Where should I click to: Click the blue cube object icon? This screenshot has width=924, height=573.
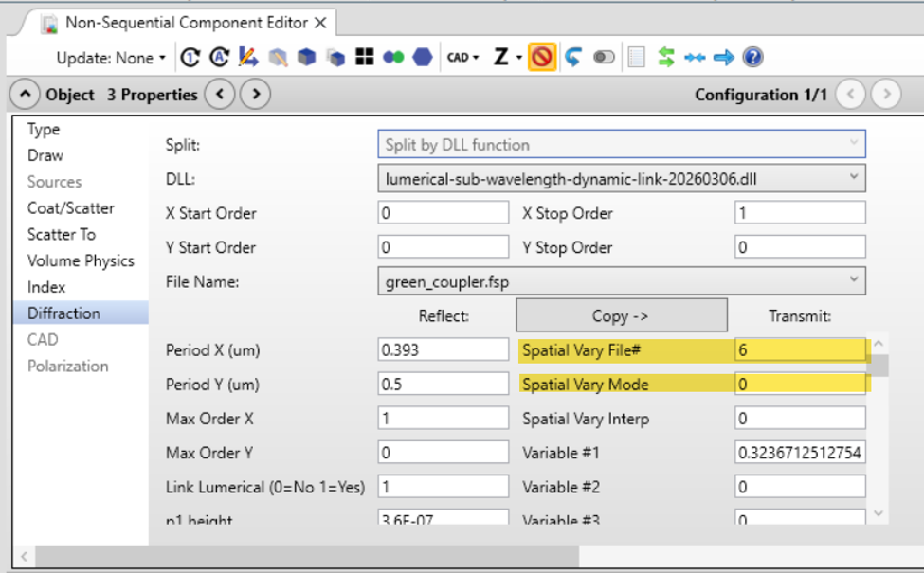point(306,57)
